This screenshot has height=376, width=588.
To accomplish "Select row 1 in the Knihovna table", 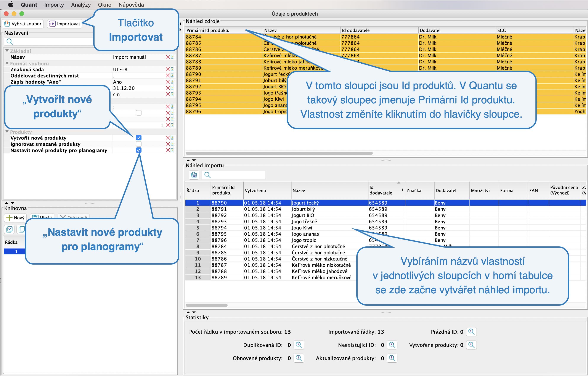I will point(14,251).
